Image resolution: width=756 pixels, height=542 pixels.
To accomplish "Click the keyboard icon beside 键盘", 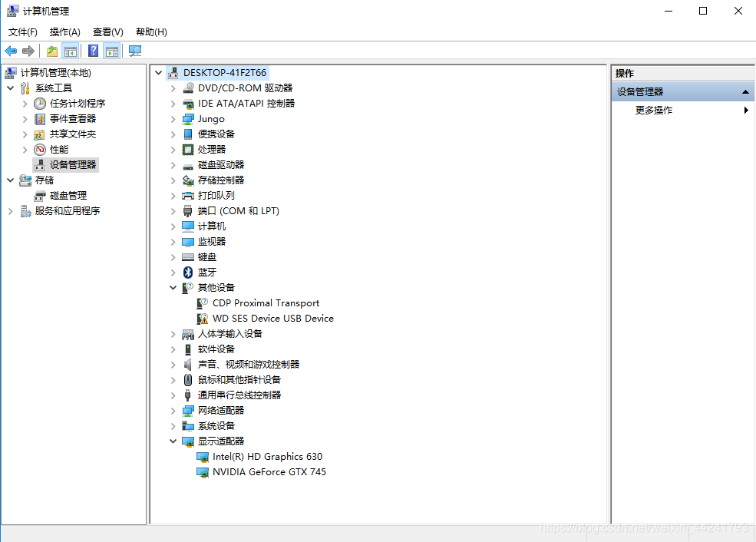I will tap(188, 257).
